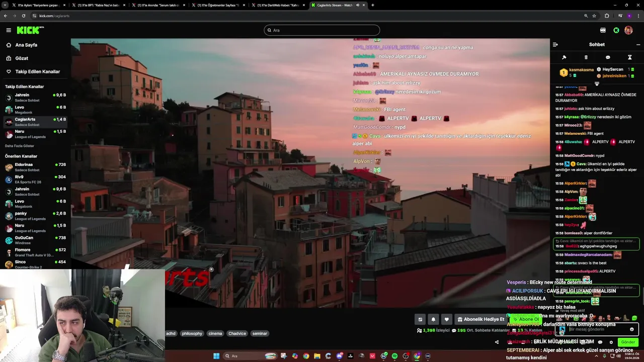Click the chat message input field
The height and width of the screenshot is (362, 644).
[596, 329]
